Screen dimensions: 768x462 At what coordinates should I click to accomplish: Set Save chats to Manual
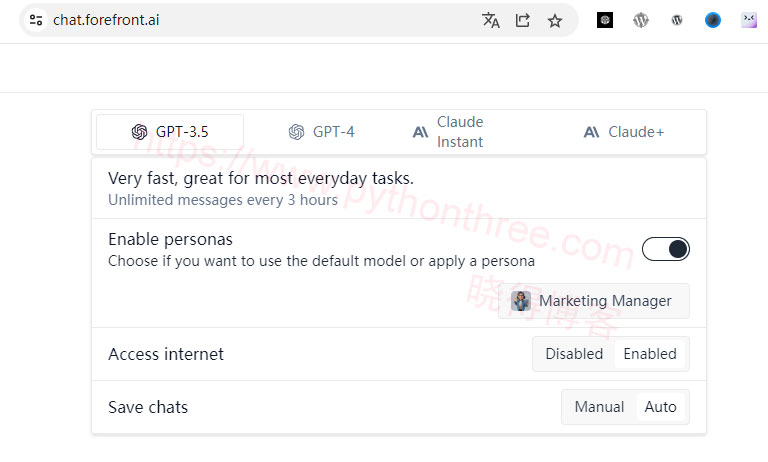(x=599, y=407)
